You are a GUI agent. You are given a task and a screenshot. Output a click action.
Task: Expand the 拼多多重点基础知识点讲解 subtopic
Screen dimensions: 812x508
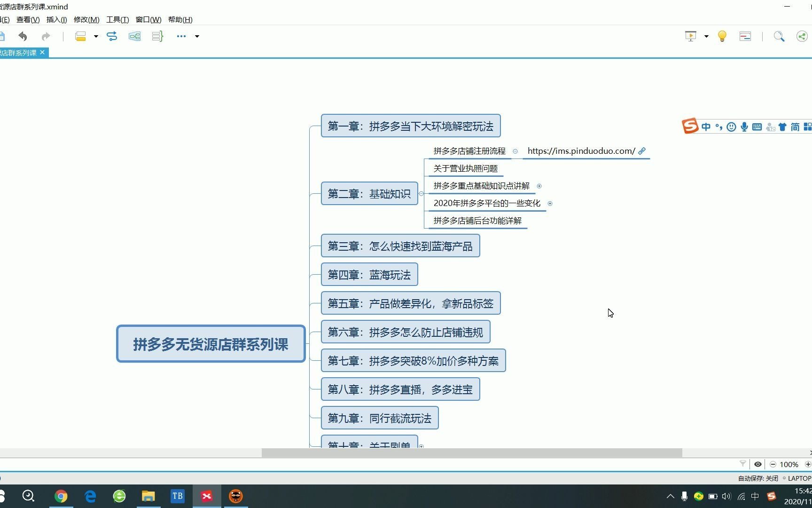(x=539, y=186)
